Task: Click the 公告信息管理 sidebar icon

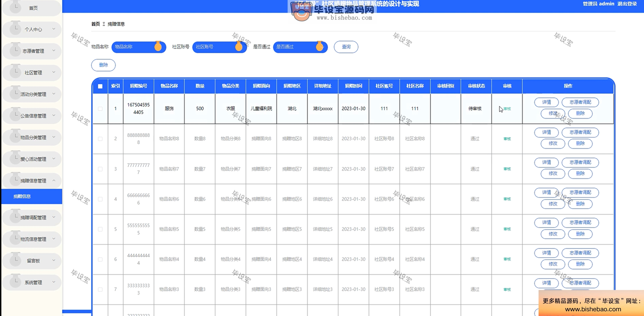Action: (15, 114)
